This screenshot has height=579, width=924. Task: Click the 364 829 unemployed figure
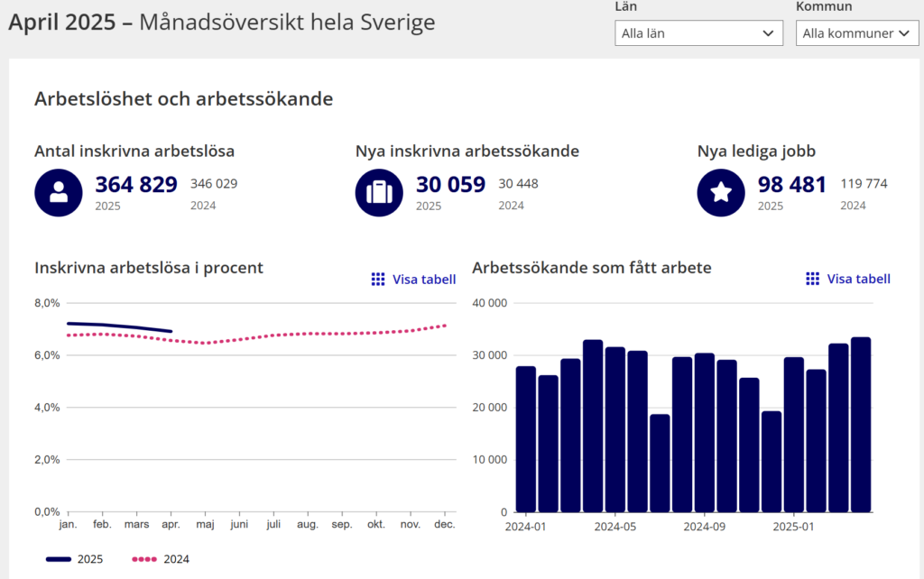136,185
